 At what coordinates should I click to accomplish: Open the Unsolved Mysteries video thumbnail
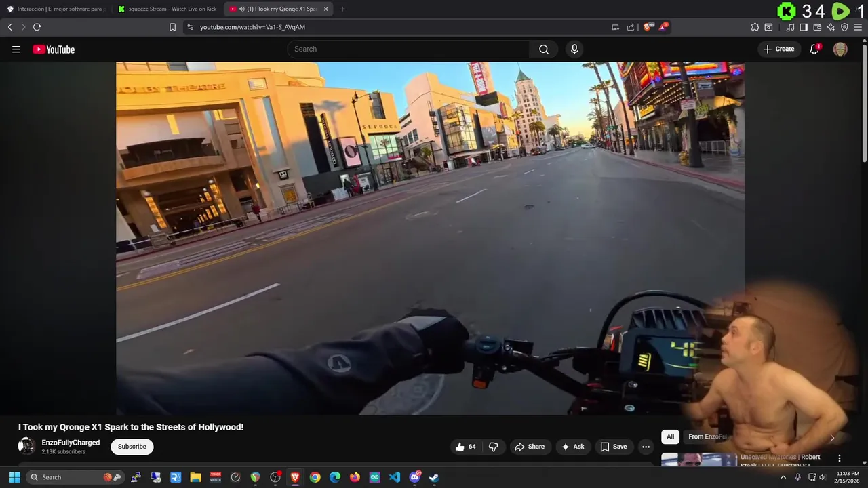pyautogui.click(x=699, y=460)
